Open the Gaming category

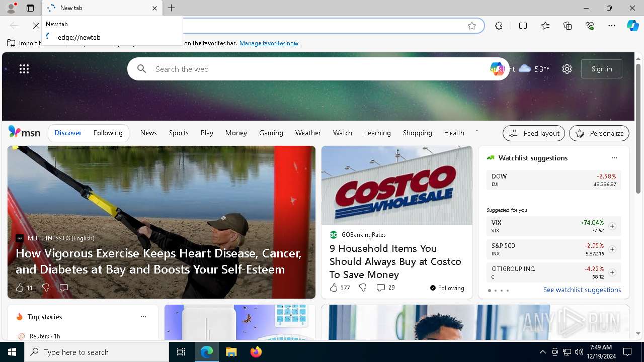point(271,133)
